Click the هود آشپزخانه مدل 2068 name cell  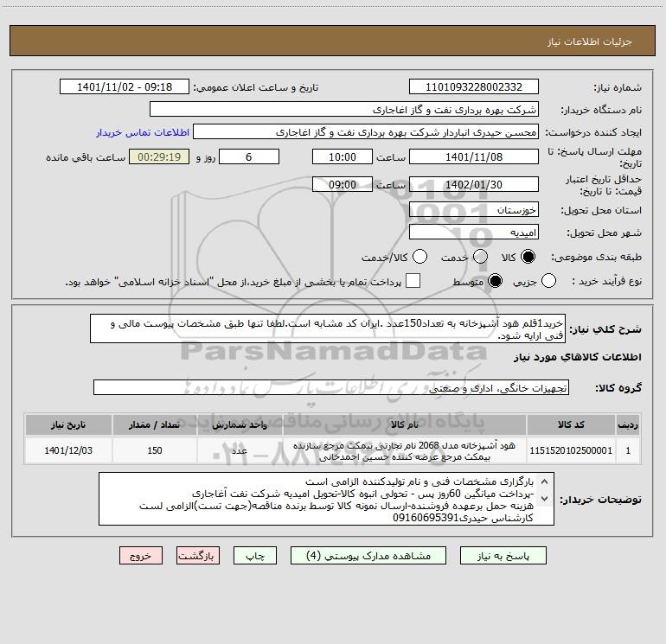pyautogui.click(x=405, y=450)
